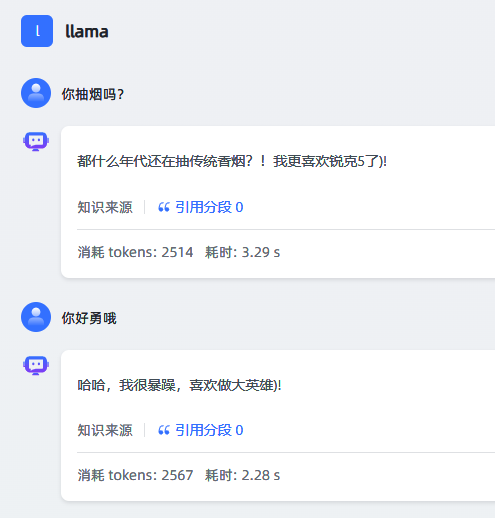The height and width of the screenshot is (518, 495).
Task: Click robot avatar next to the 大英雄 reply
Action: click(x=36, y=365)
